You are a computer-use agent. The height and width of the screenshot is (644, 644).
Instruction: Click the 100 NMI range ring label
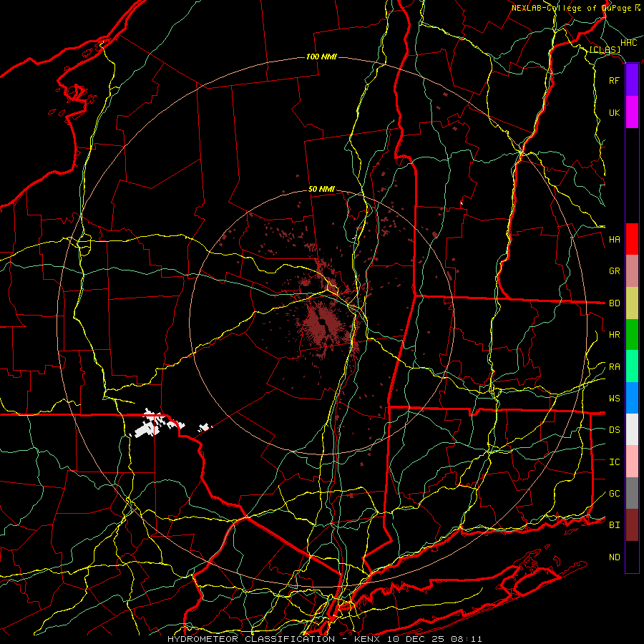tap(321, 57)
